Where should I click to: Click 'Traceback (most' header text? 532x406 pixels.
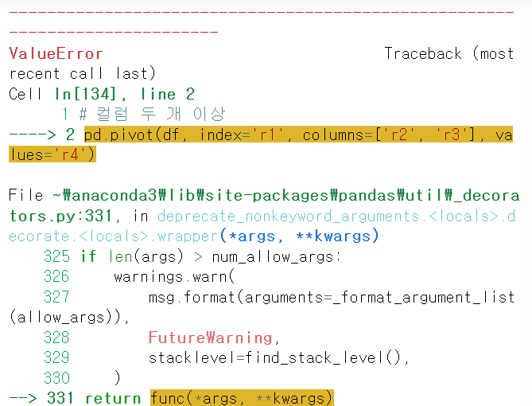pyautogui.click(x=449, y=53)
